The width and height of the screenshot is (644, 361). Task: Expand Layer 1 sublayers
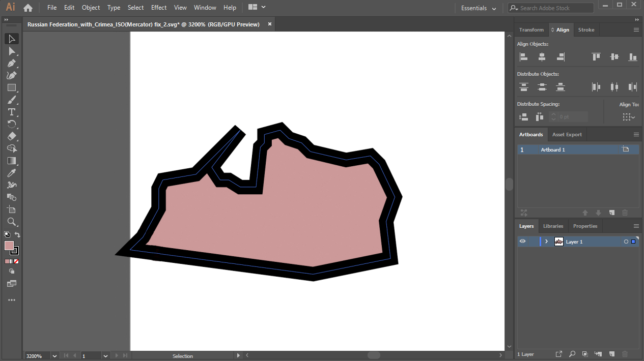[x=547, y=242]
